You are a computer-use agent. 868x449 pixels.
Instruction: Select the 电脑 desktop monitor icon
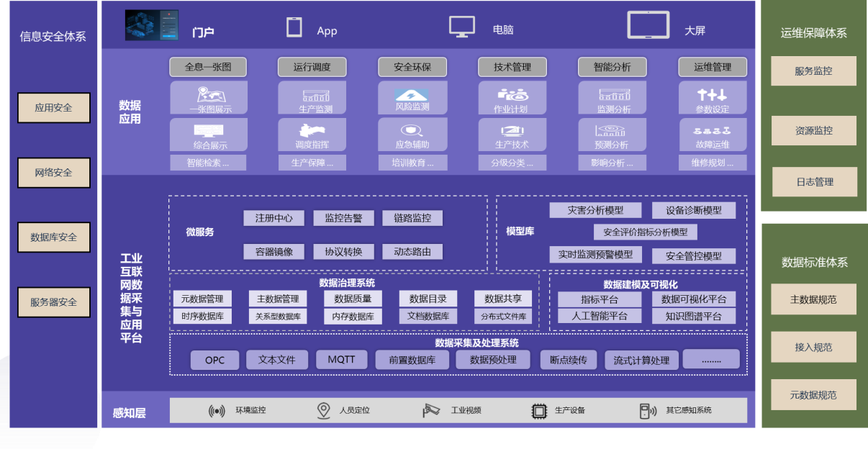(462, 27)
